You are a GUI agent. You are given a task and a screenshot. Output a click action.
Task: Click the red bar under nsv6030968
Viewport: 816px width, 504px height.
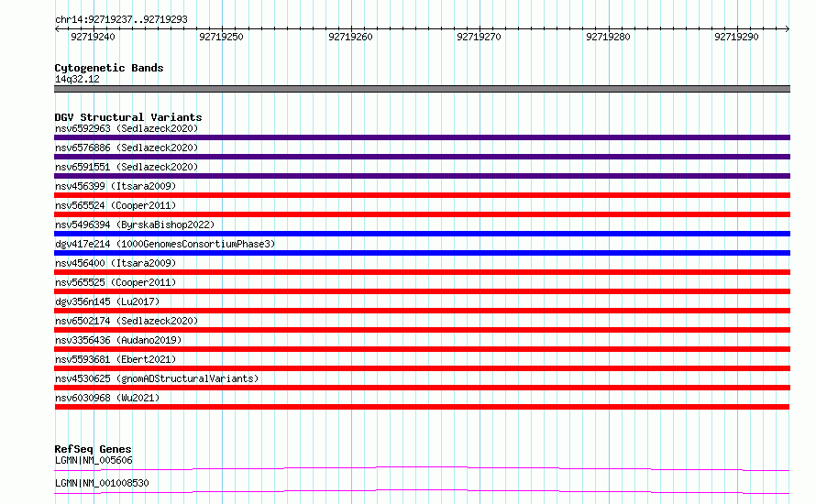coord(422,407)
